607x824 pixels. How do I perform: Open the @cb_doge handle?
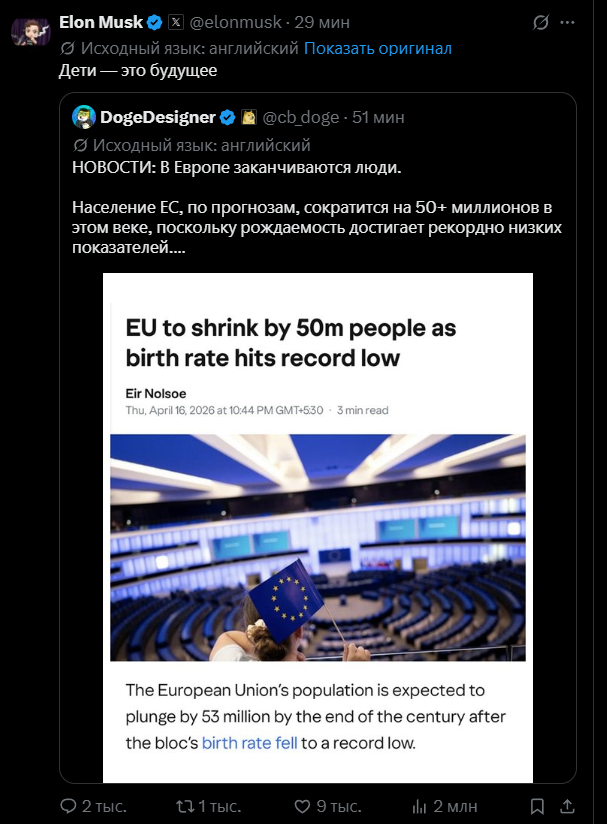[x=300, y=118]
